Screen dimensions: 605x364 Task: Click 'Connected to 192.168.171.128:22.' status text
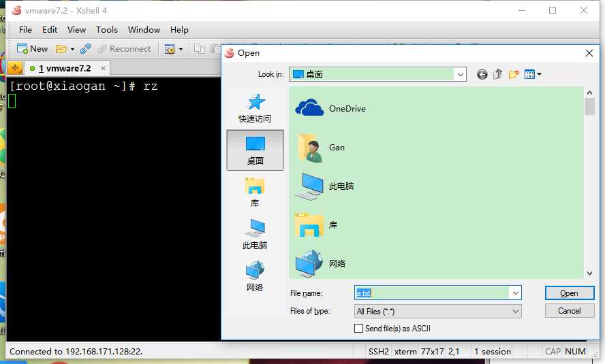(x=76, y=351)
